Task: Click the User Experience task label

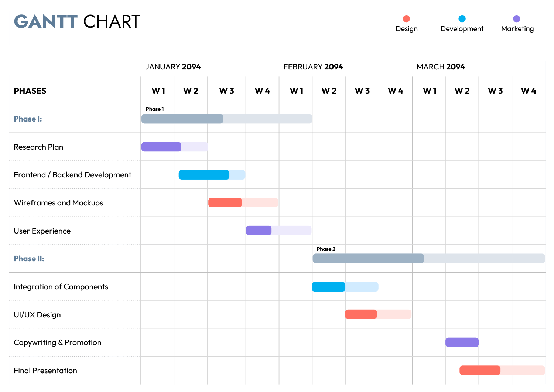Action: point(42,231)
